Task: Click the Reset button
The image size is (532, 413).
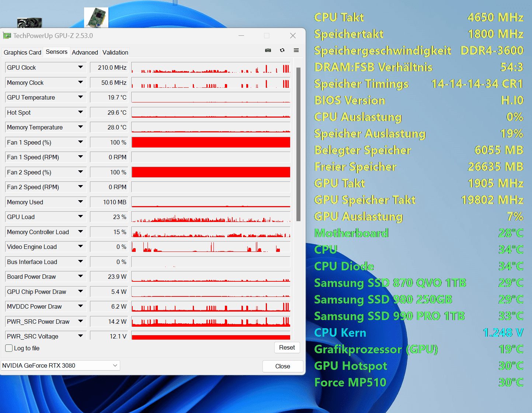Action: [287, 347]
